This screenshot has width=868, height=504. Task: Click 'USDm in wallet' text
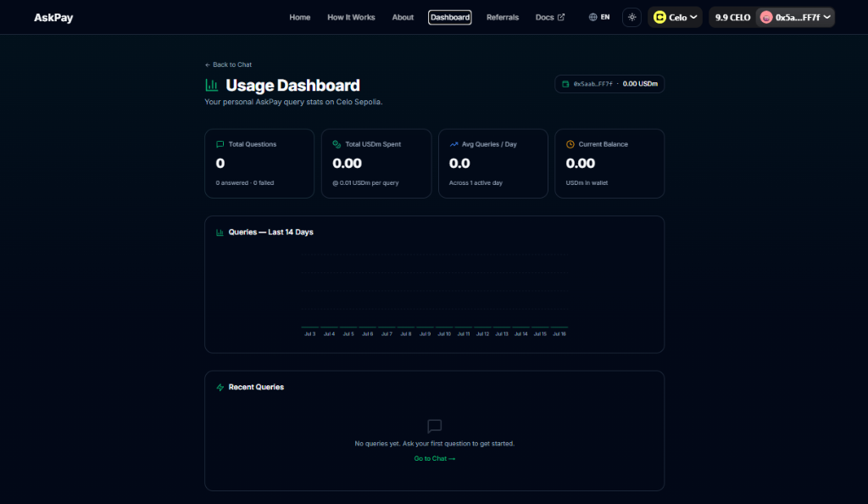tap(587, 182)
